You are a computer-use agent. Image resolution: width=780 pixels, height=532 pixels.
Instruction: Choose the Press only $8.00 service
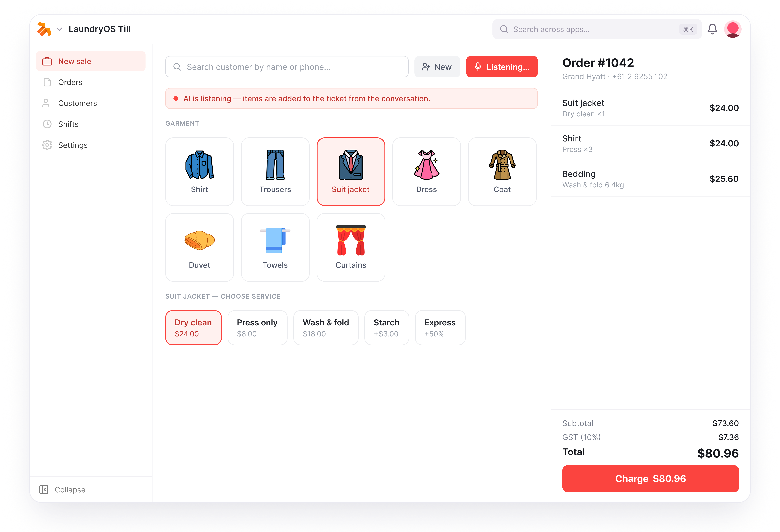pyautogui.click(x=257, y=328)
